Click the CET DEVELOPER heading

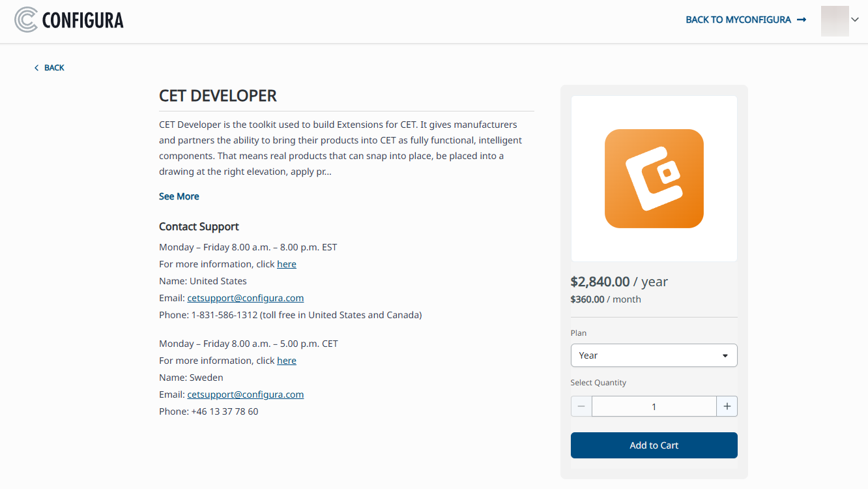[x=218, y=96]
